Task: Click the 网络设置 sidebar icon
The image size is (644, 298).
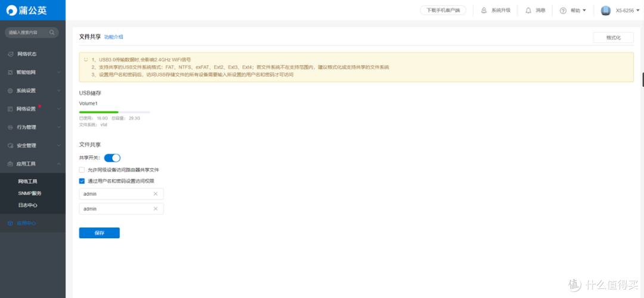Action: pos(11,109)
